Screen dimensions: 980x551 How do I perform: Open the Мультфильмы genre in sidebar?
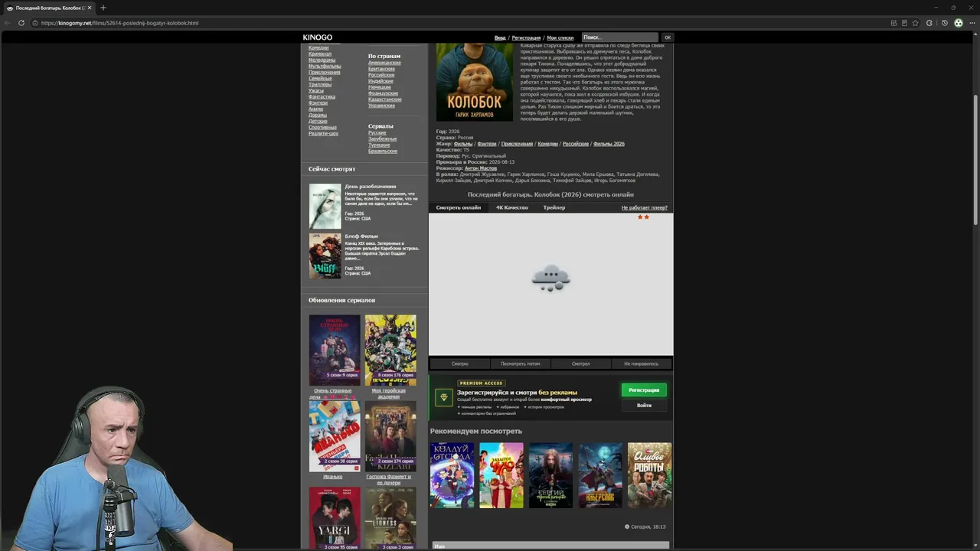click(325, 66)
